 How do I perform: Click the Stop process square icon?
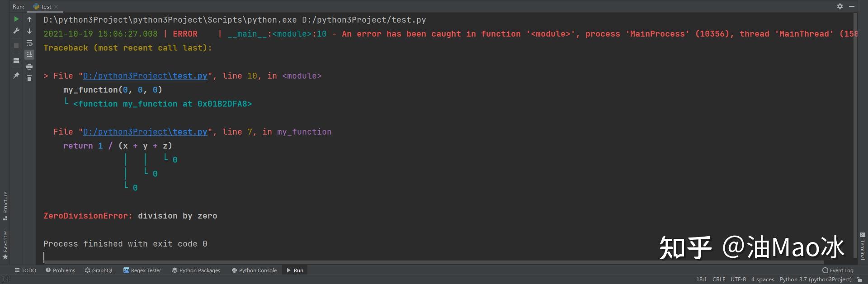(x=16, y=45)
